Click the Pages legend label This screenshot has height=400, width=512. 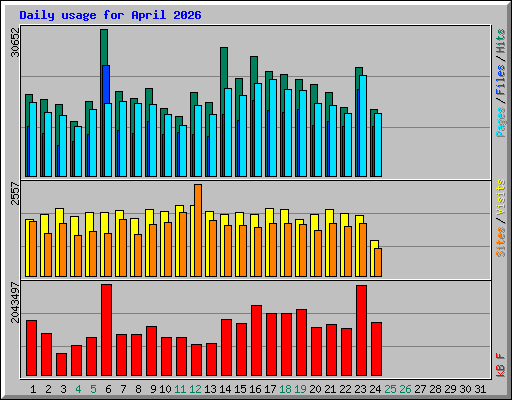pyautogui.click(x=500, y=122)
